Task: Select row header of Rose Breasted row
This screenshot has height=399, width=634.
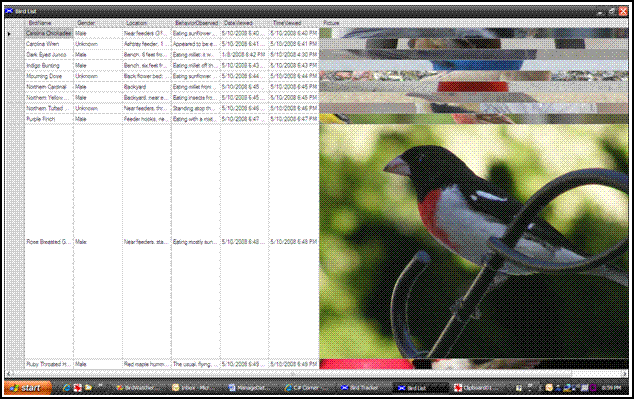Action: [15, 242]
